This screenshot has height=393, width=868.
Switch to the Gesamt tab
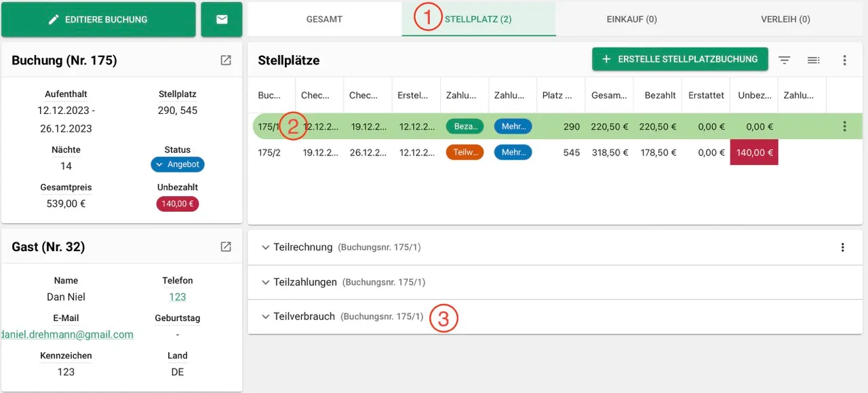(324, 20)
